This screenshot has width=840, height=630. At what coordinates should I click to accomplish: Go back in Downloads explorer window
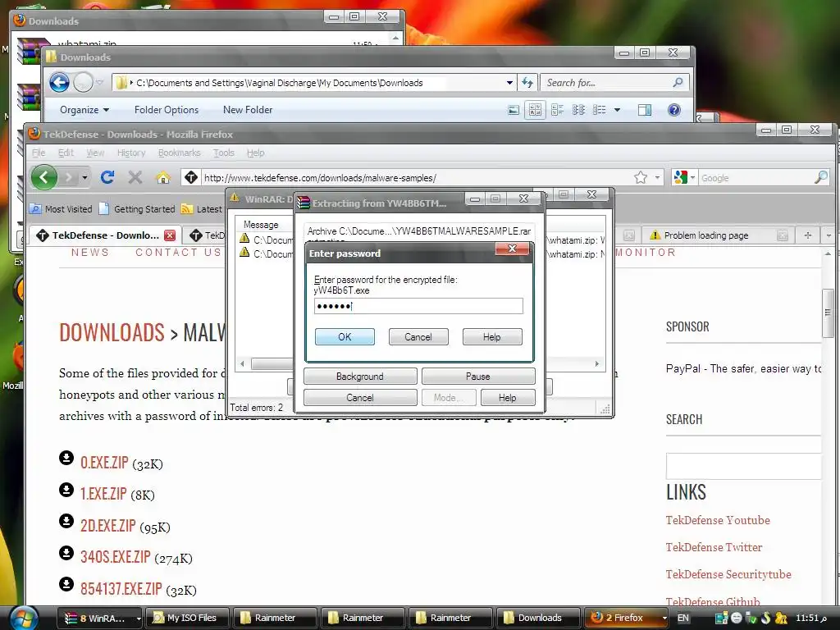click(59, 83)
